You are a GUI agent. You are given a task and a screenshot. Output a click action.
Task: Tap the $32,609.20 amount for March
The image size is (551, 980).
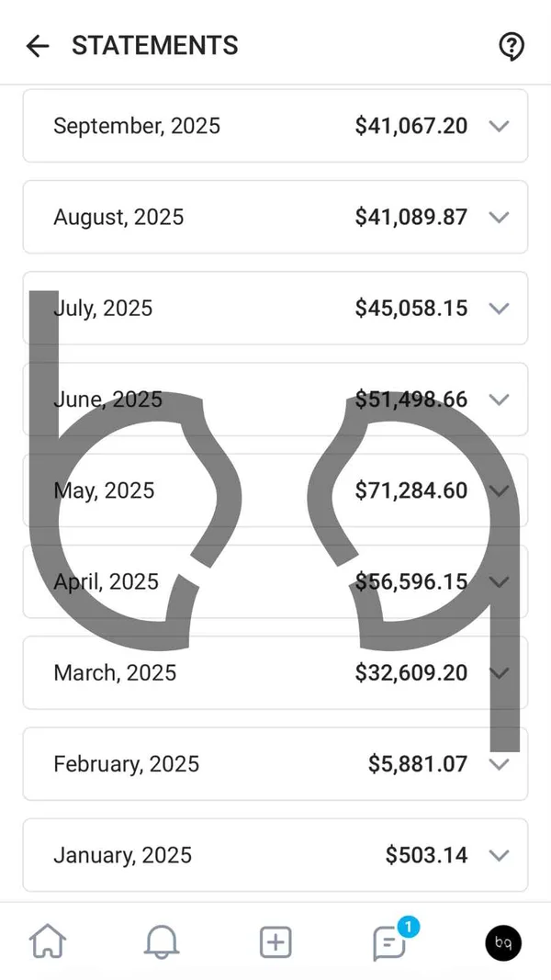[411, 673]
